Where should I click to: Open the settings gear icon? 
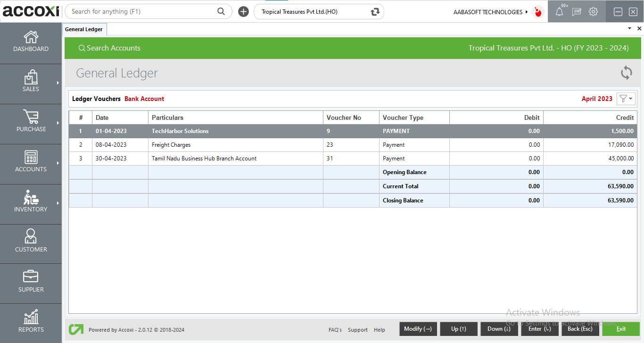593,12
